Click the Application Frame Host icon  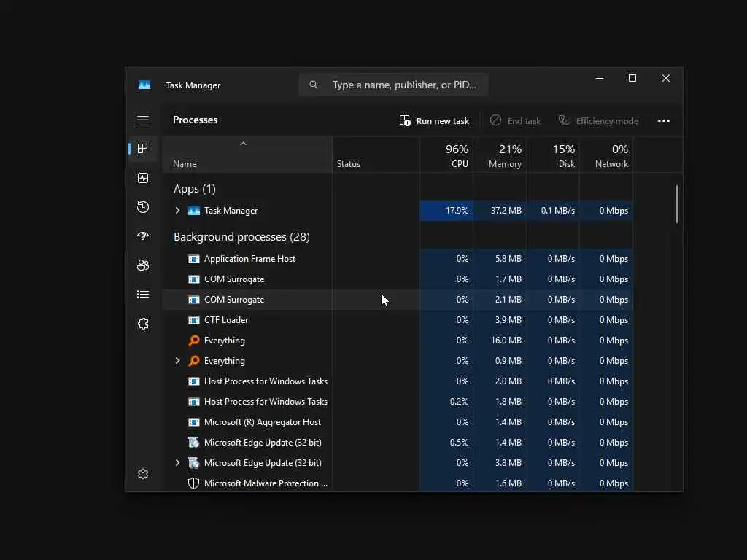tap(194, 259)
